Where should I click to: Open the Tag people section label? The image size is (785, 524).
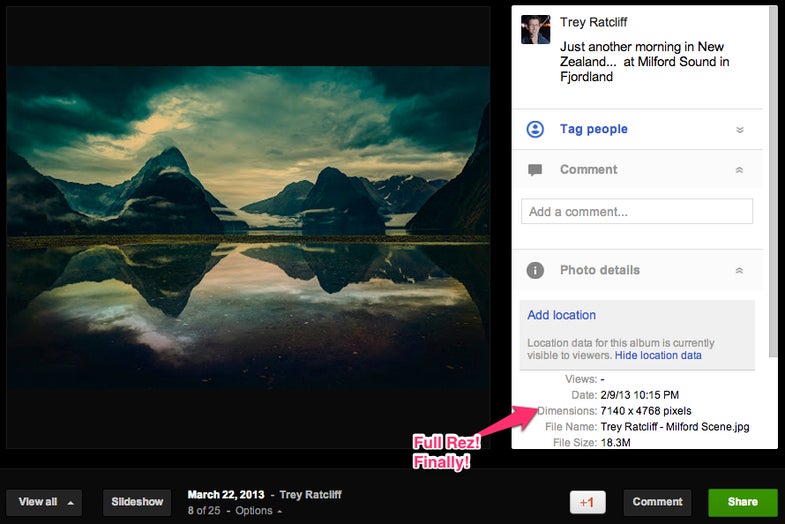click(x=594, y=129)
